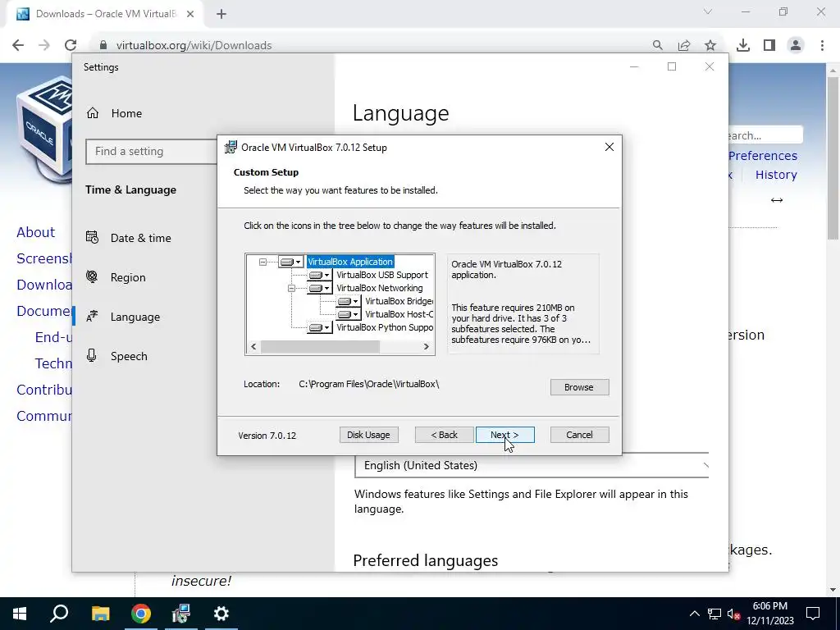Open VirtualBox Host-Only feature dropdown
This screenshot has width=840, height=630.
pos(349,314)
